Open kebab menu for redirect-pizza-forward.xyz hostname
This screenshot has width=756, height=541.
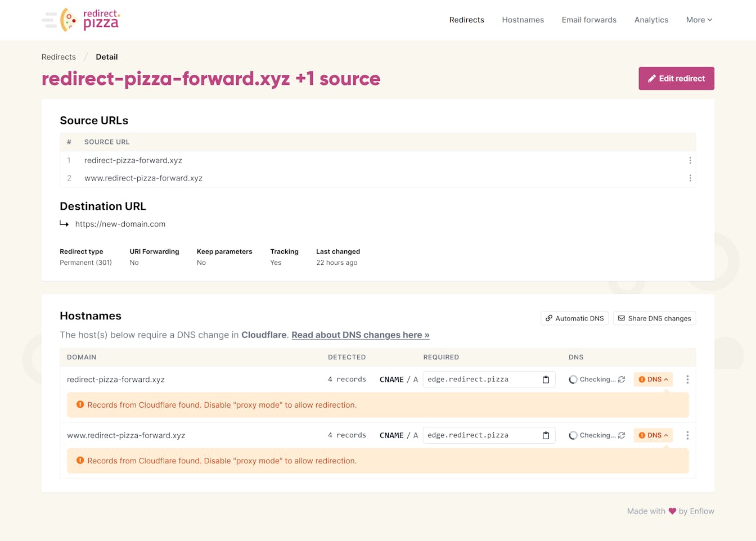(x=687, y=380)
